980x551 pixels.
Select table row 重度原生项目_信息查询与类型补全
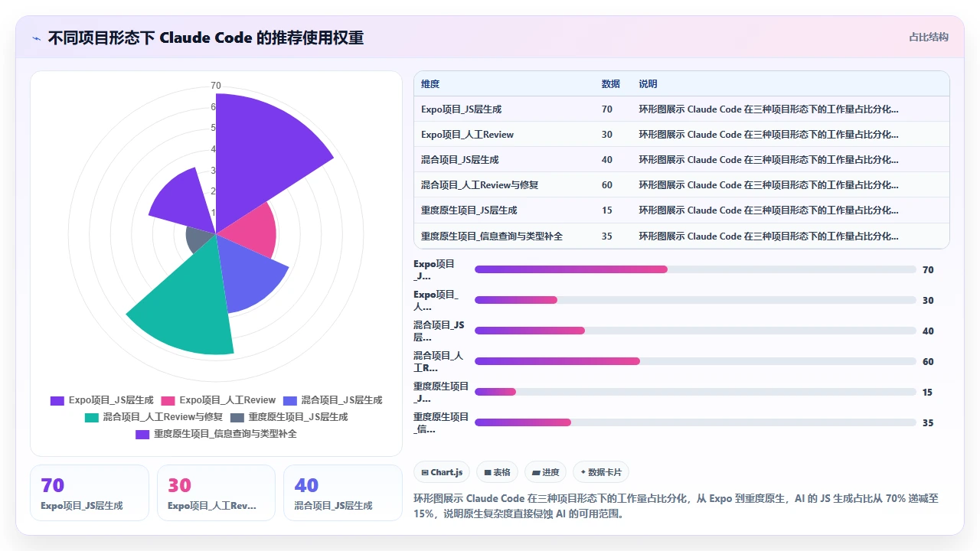[x=681, y=236]
